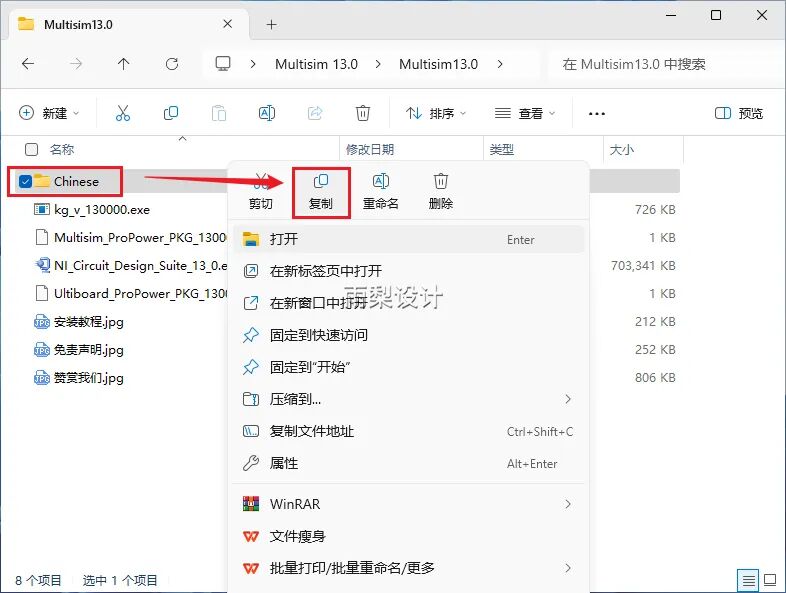Expand the chevron after Multisim13.0 breadcrumb
This screenshot has height=593, width=786.
(x=500, y=64)
